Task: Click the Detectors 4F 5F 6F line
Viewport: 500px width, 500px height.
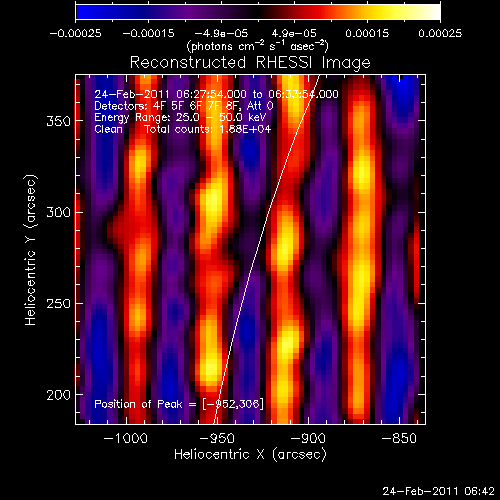Action: pyautogui.click(x=184, y=106)
